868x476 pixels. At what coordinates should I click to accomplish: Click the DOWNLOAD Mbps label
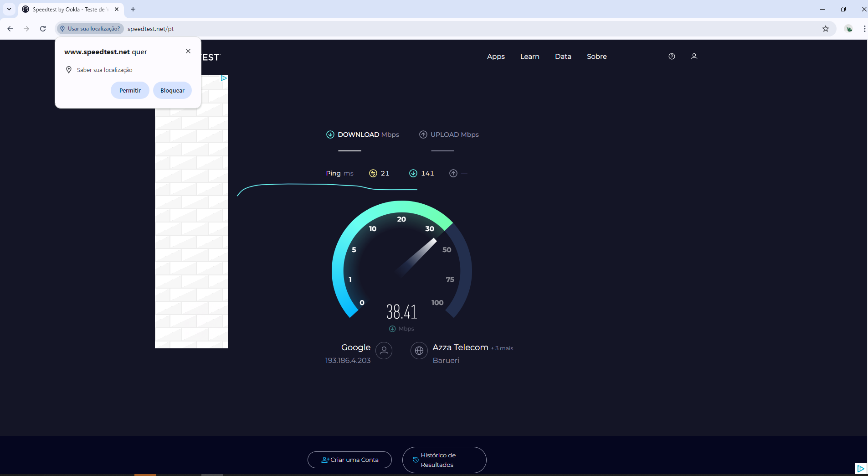368,135
